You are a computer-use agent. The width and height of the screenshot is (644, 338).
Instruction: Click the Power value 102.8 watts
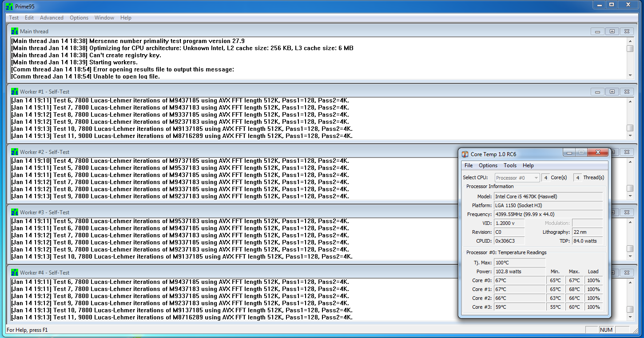pos(520,271)
